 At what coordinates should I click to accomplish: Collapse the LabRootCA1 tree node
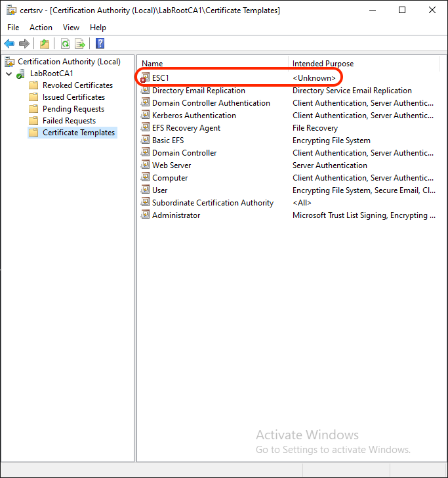click(x=9, y=74)
